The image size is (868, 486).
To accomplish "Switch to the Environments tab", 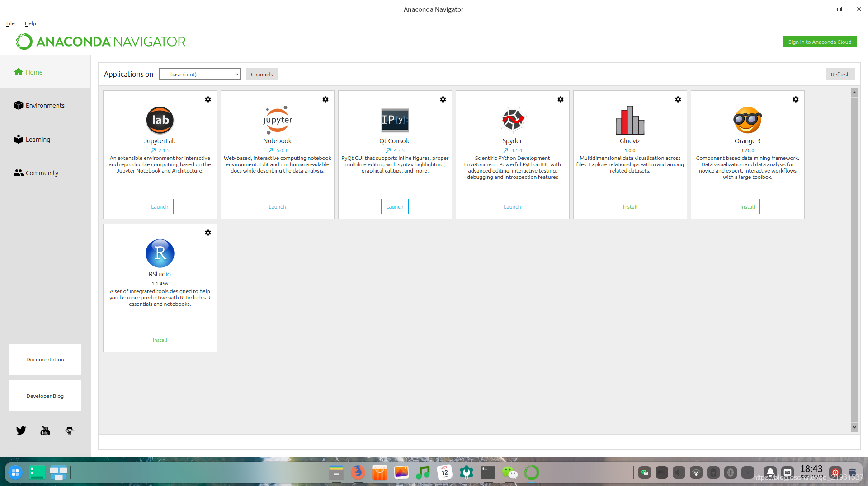I will click(45, 106).
